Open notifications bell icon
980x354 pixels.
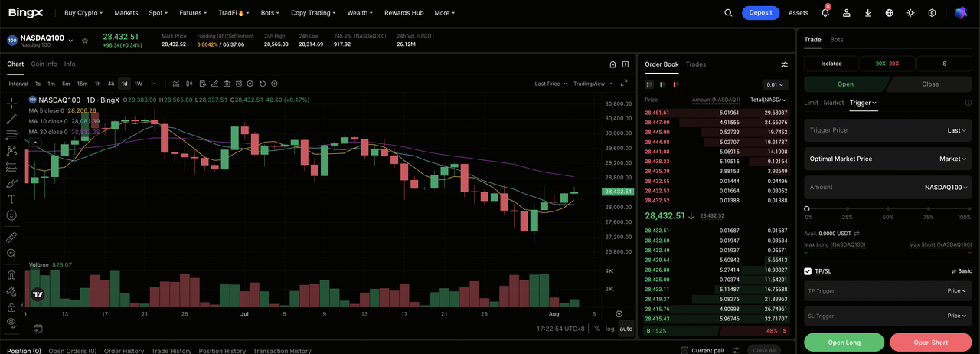pyautogui.click(x=825, y=13)
